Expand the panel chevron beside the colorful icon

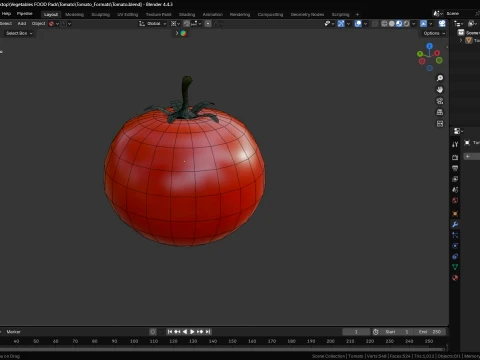coord(177,33)
